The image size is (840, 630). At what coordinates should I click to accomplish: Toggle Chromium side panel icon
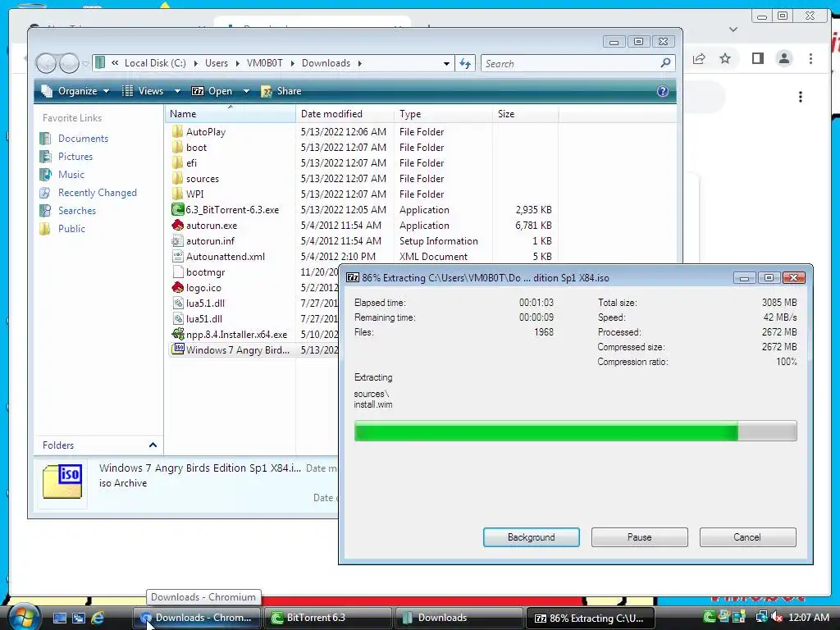(757, 58)
